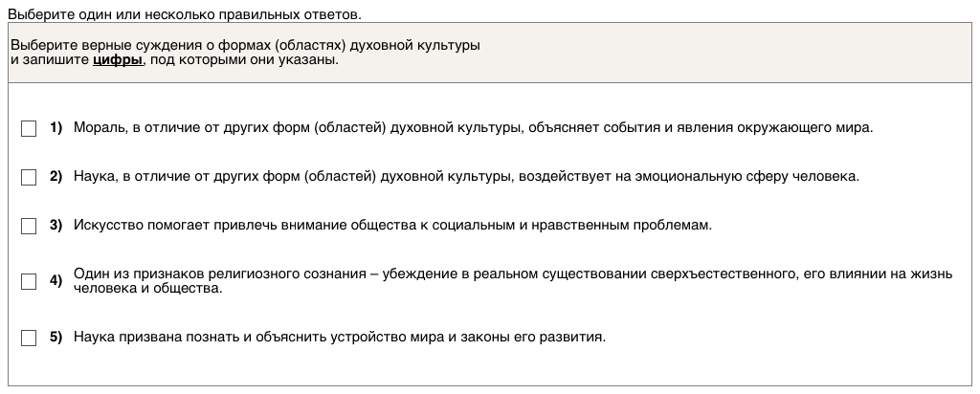
Task: Check the box for answer 1 about Мораль
Action: pyautogui.click(x=29, y=129)
